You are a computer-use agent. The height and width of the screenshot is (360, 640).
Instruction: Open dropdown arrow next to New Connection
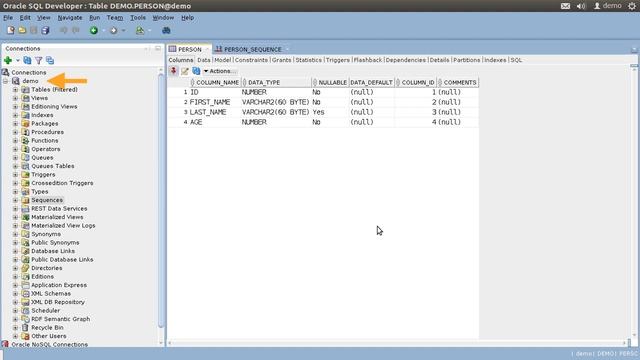pos(18,60)
